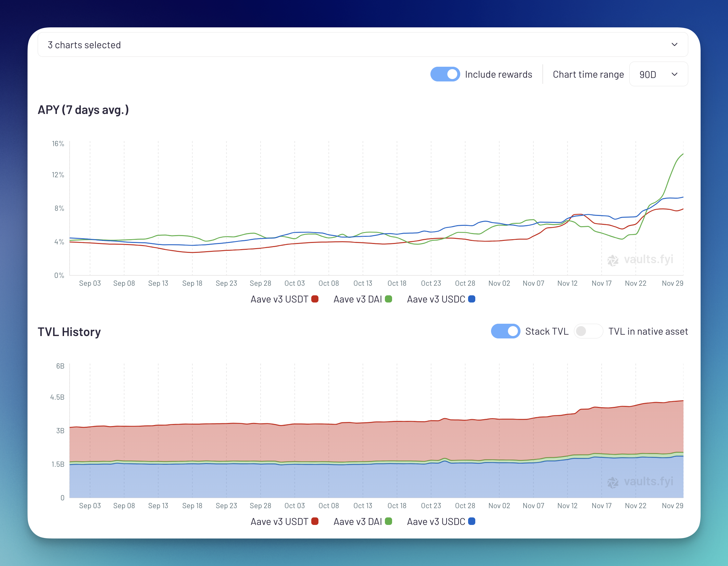Open the 90D time range dropdown
Image resolution: width=728 pixels, height=566 pixels.
click(x=658, y=74)
